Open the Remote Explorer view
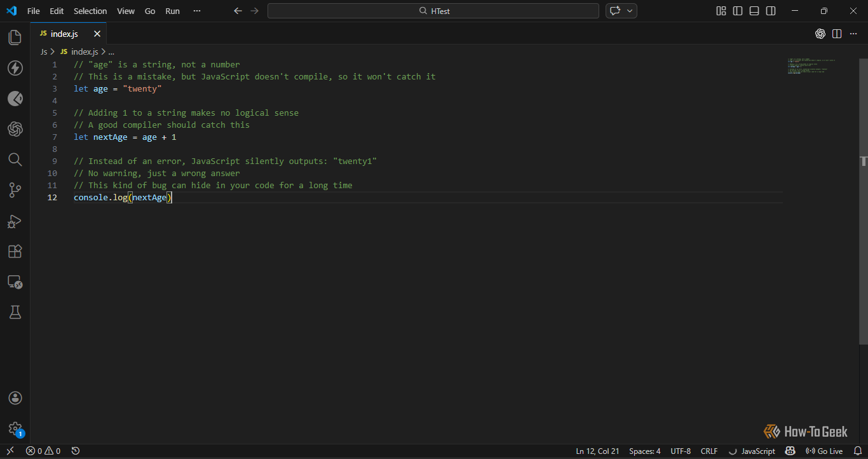Image resolution: width=868 pixels, height=459 pixels. (x=15, y=282)
